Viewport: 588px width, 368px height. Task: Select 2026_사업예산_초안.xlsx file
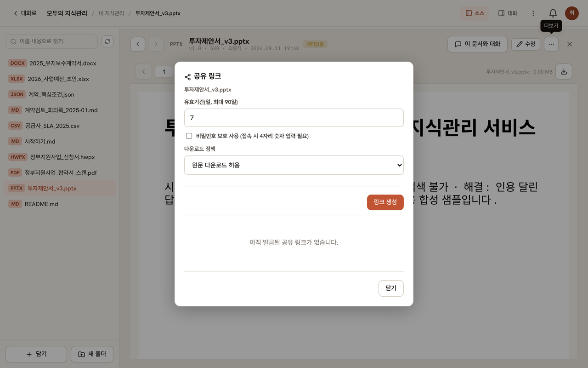[59, 79]
